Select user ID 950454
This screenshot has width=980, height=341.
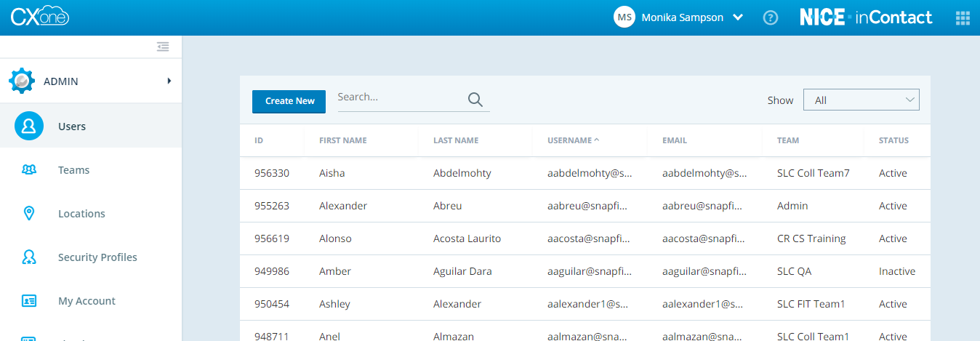click(x=272, y=304)
